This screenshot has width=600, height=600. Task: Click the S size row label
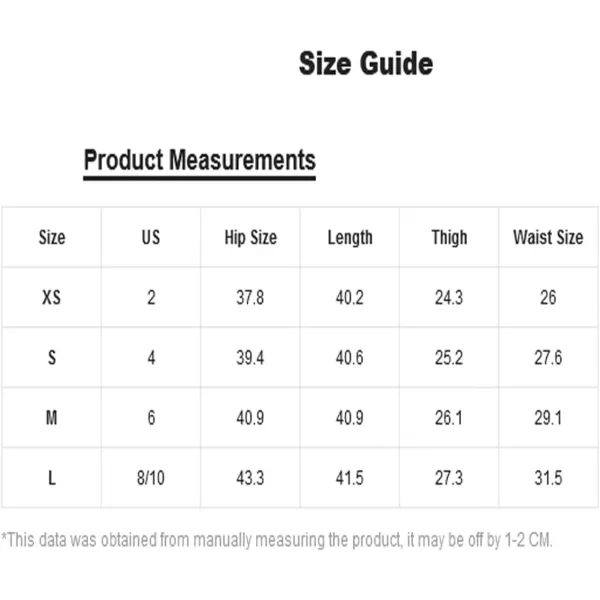(52, 358)
